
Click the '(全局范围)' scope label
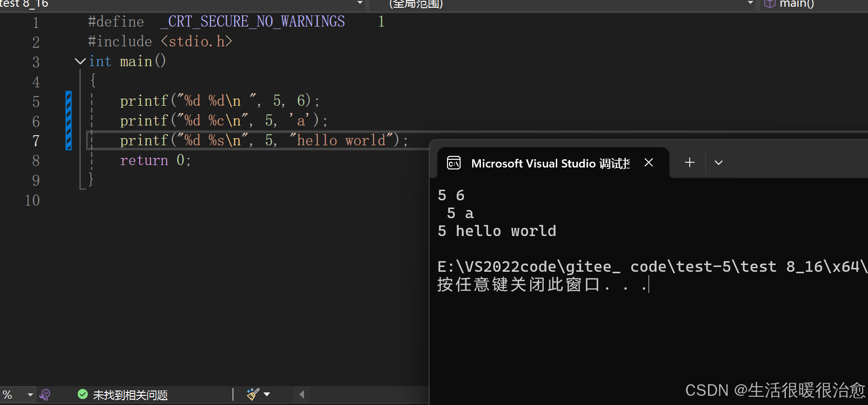(416, 4)
